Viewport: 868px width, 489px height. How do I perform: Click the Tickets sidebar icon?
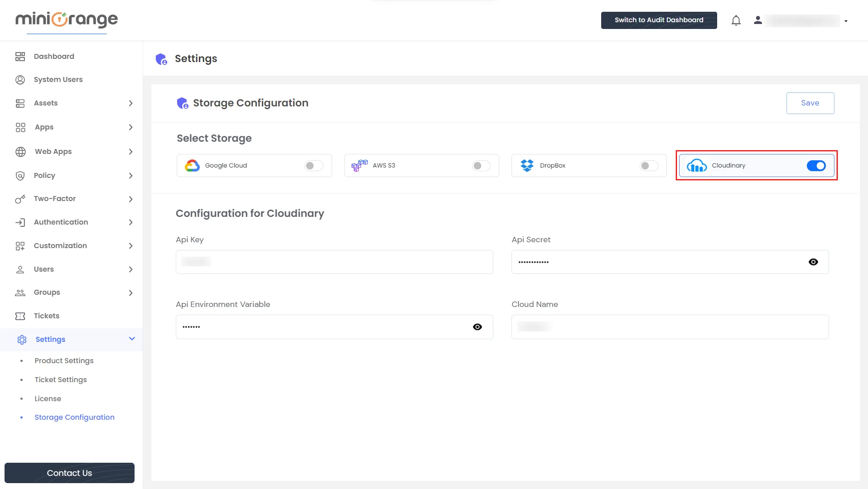click(x=20, y=316)
